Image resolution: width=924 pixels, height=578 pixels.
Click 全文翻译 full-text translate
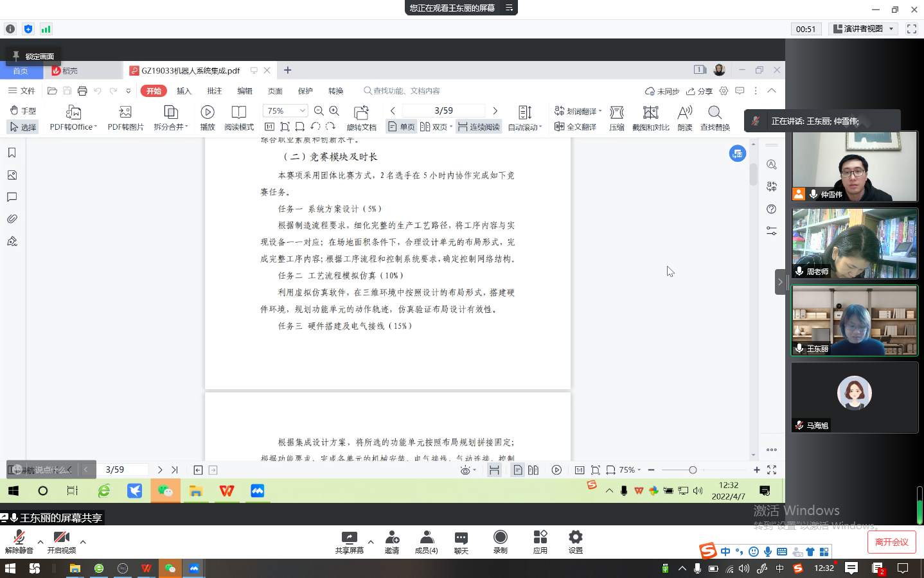576,127
